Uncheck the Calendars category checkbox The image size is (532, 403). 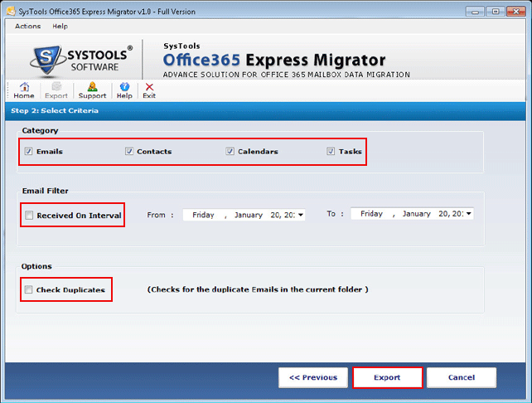(x=230, y=151)
